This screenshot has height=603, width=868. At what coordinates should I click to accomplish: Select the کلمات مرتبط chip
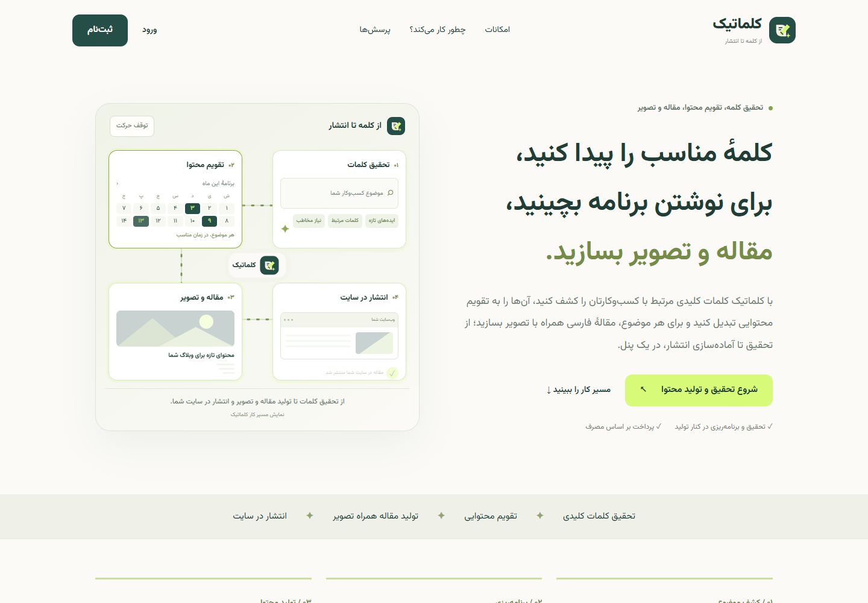click(x=345, y=221)
